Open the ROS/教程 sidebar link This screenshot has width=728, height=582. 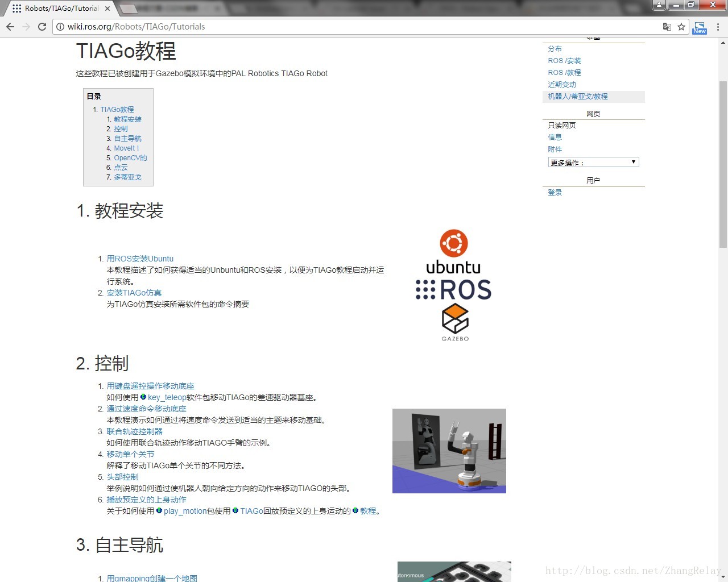564,73
